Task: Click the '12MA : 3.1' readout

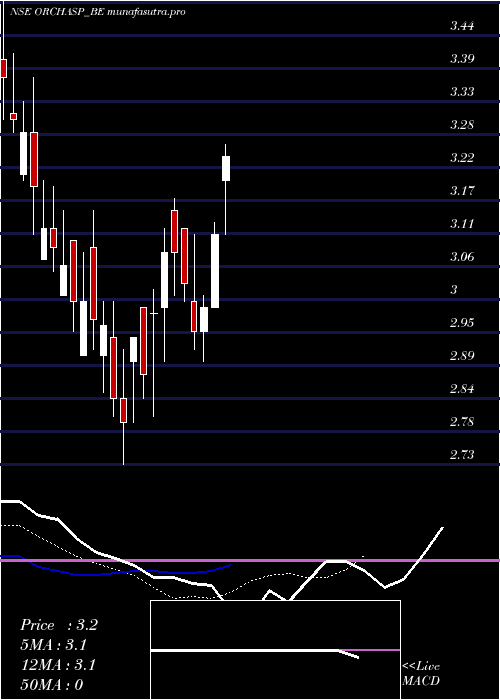Action: tap(58, 666)
